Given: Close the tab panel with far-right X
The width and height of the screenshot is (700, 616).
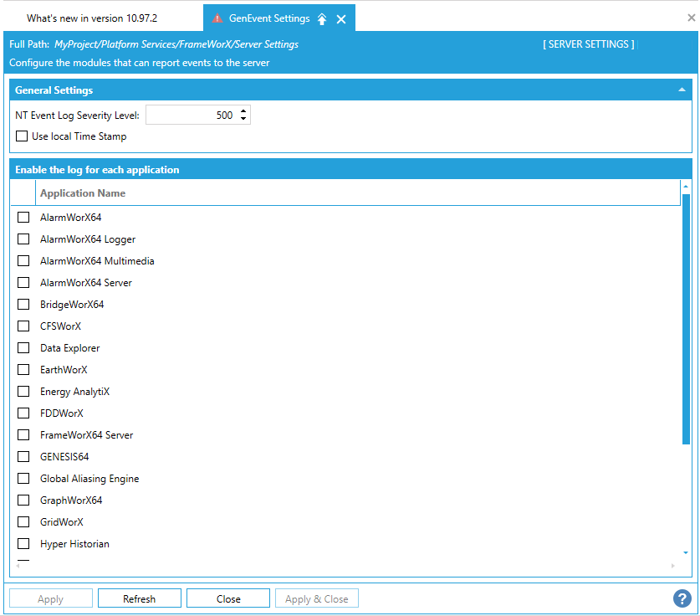Looking at the screenshot, I should (x=691, y=18).
